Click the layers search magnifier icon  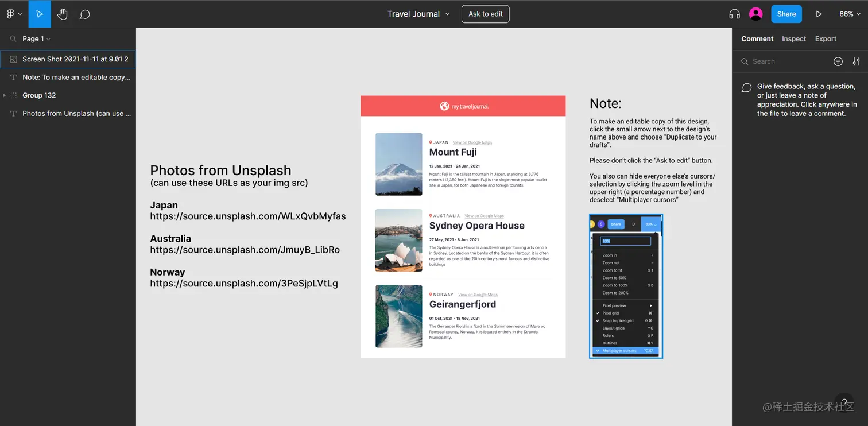pos(13,39)
